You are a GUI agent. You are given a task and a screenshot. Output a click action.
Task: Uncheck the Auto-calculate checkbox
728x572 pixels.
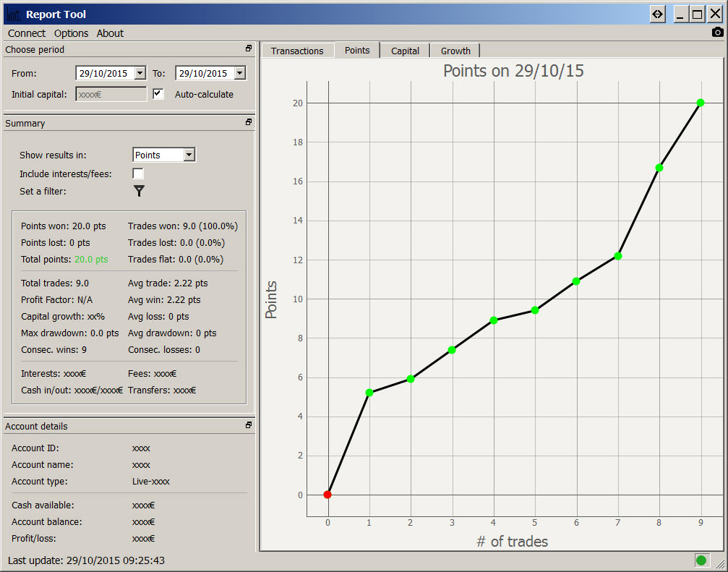click(158, 94)
